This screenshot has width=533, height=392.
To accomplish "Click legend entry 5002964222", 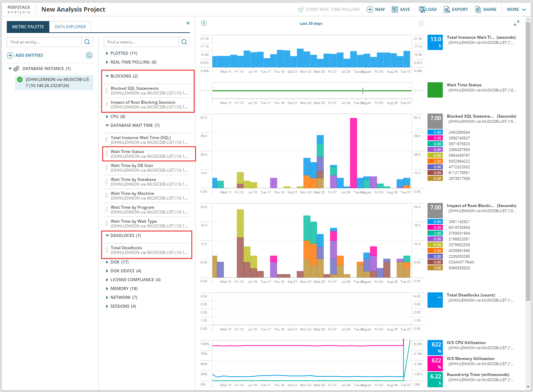I will (459, 161).
